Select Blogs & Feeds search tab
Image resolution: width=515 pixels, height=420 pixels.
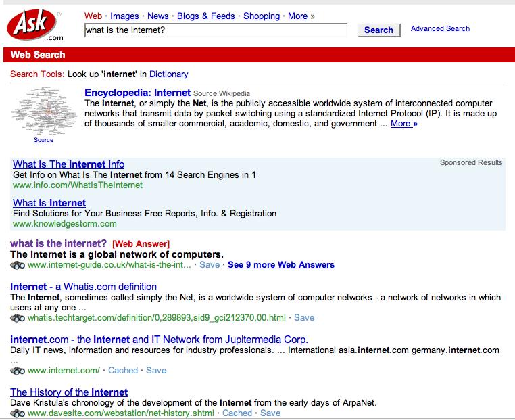[x=205, y=16]
